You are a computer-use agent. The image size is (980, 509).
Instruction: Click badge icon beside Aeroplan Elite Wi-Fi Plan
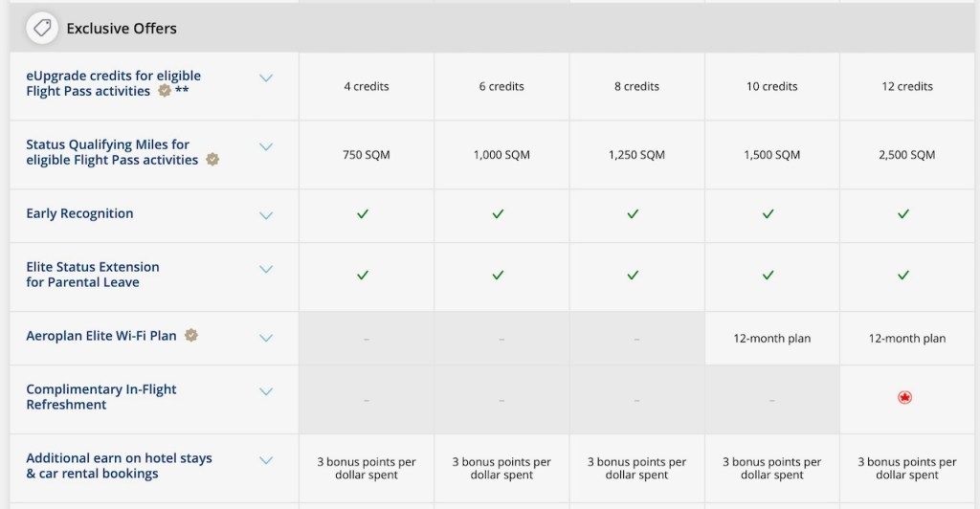coord(191,336)
